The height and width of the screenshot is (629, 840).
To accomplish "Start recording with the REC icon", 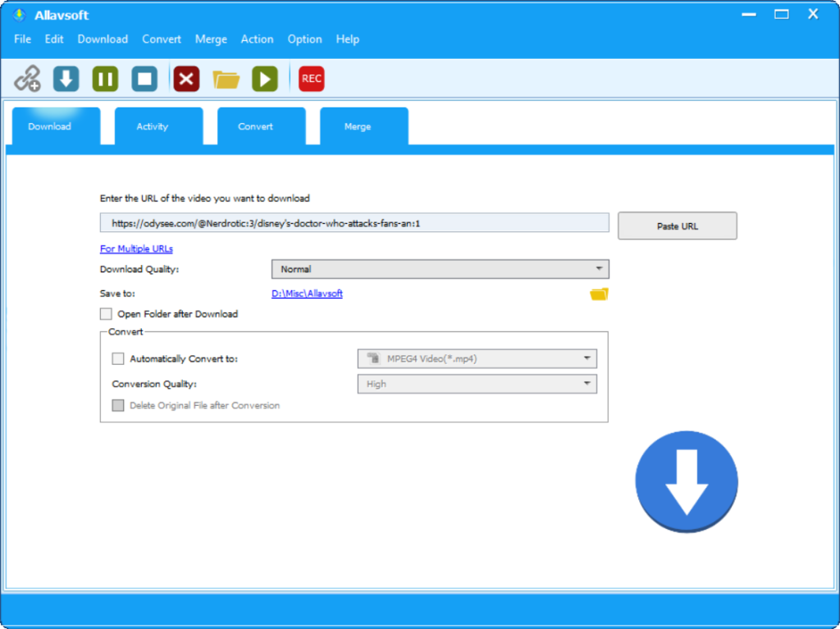I will tap(311, 78).
